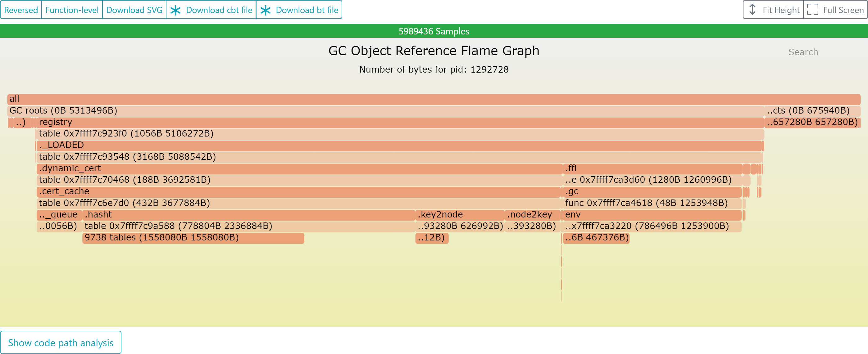Screen dimensions: 868x354
Task: Zoom into the registry frame
Action: point(400,123)
